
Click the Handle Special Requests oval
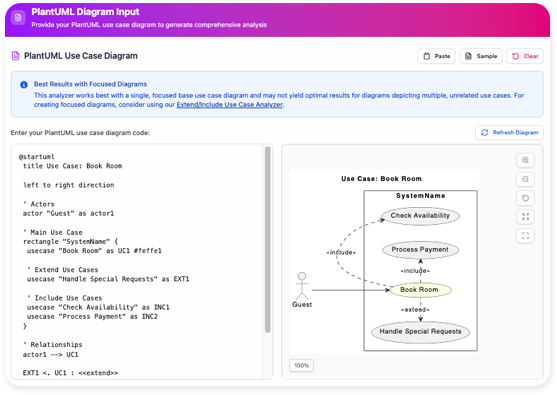pos(420,332)
